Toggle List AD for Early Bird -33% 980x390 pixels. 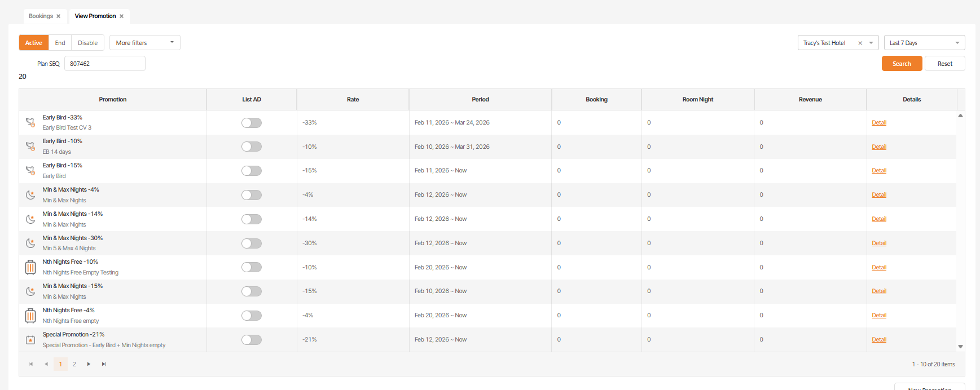click(x=252, y=123)
